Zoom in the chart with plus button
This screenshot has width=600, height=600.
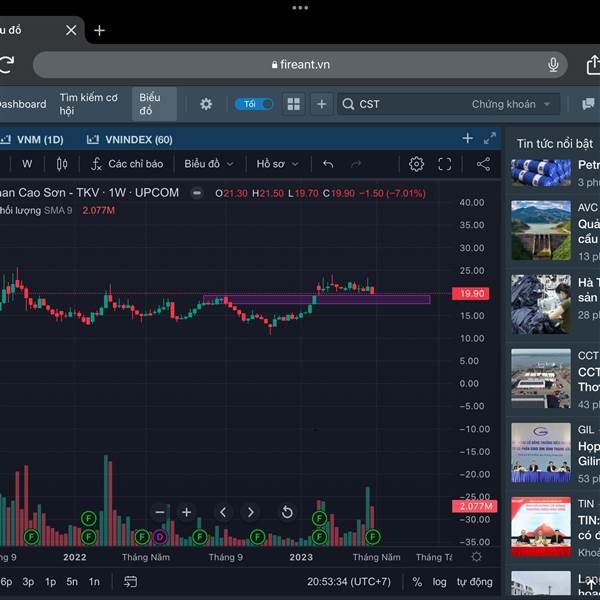(x=186, y=512)
